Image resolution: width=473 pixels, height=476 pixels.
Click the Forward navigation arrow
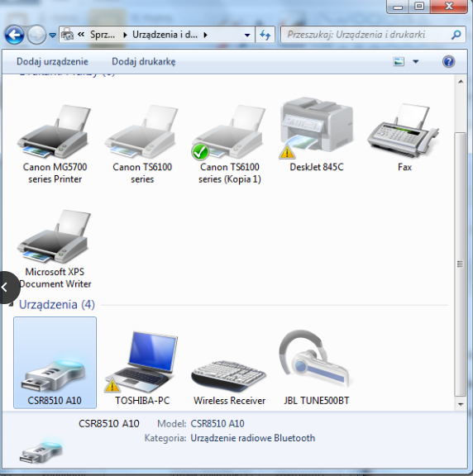point(36,35)
